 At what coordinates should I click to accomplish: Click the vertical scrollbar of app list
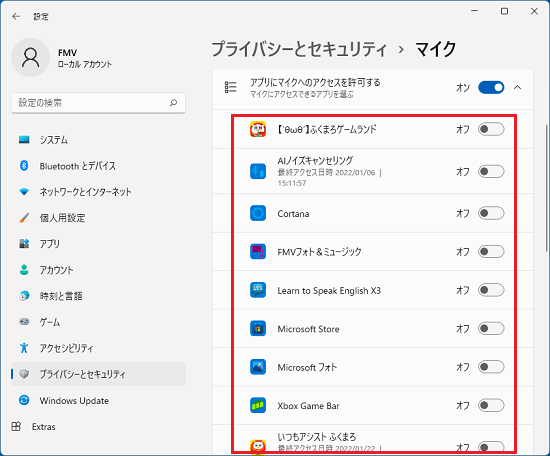pyautogui.click(x=546, y=188)
